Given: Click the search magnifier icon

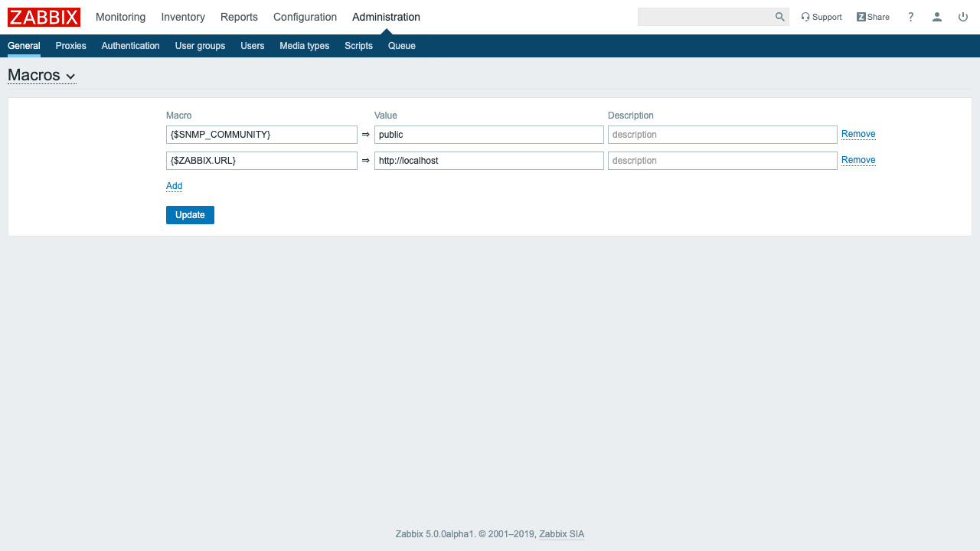Looking at the screenshot, I should coord(779,17).
